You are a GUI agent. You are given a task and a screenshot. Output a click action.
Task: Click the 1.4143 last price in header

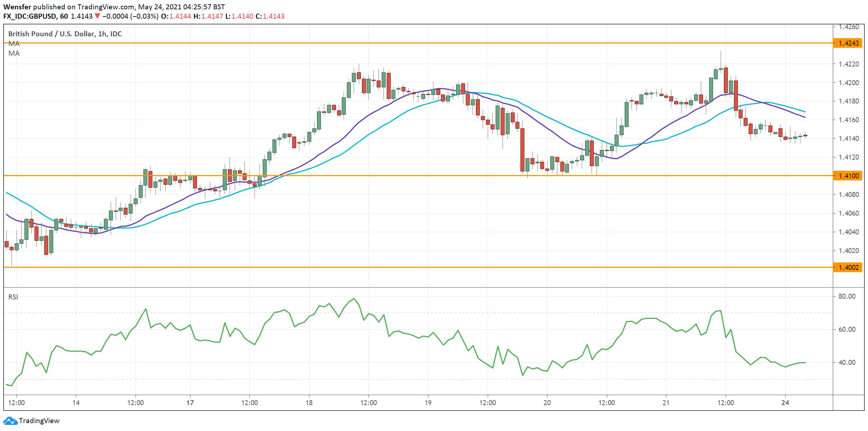pyautogui.click(x=82, y=16)
